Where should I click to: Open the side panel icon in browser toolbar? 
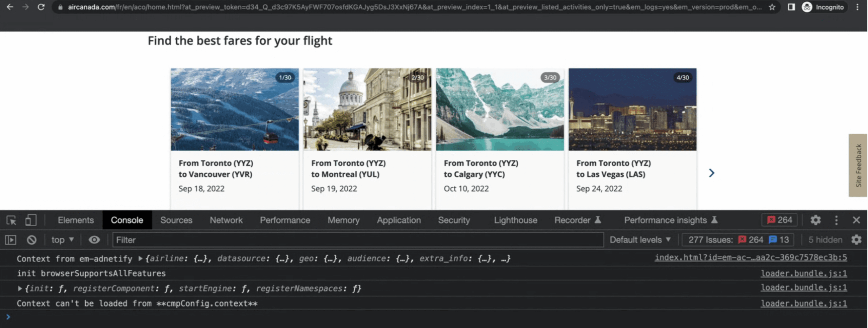pos(791,7)
